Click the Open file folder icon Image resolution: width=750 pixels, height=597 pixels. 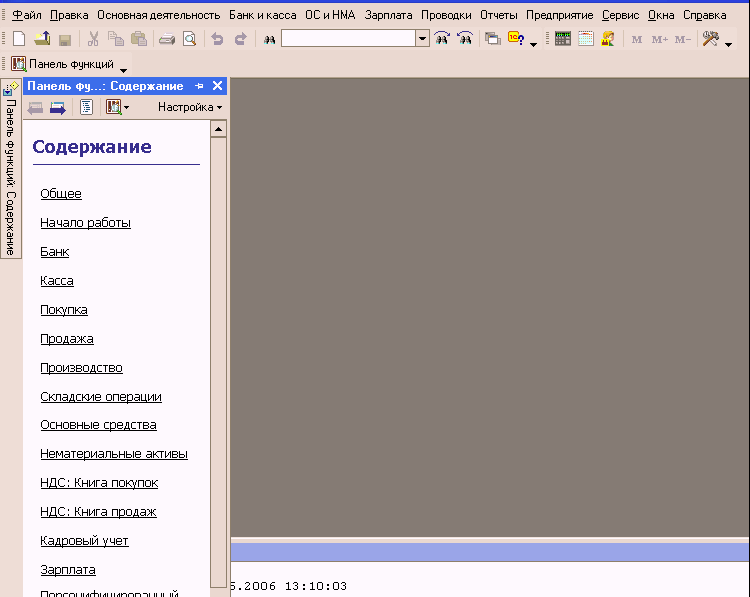42,39
